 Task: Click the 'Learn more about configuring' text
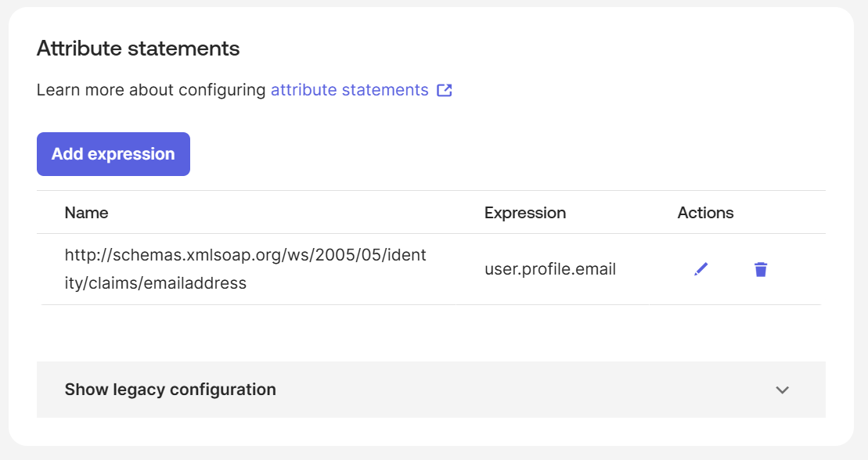151,90
